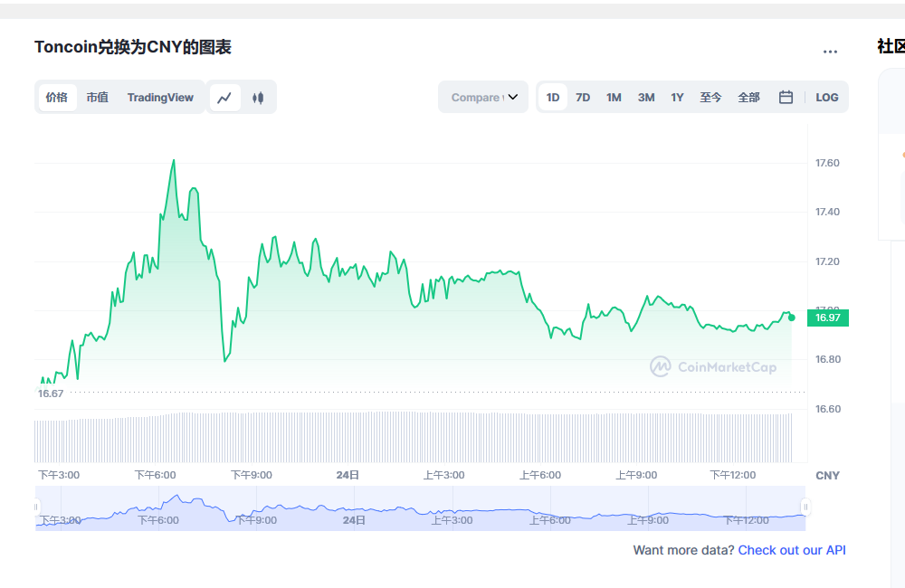Click the 下午3:00 label on main axis
The image size is (905, 588).
tap(59, 475)
